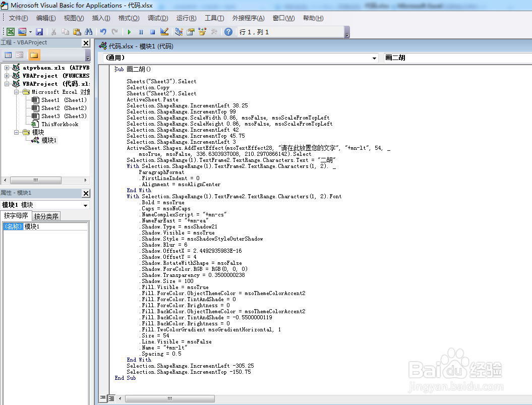Click View Code icon in project panel
Screen dimensions: 532x405
(8, 55)
